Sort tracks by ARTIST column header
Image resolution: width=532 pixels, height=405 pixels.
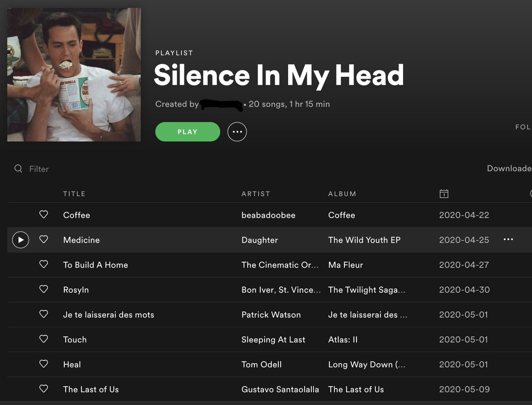(x=256, y=194)
